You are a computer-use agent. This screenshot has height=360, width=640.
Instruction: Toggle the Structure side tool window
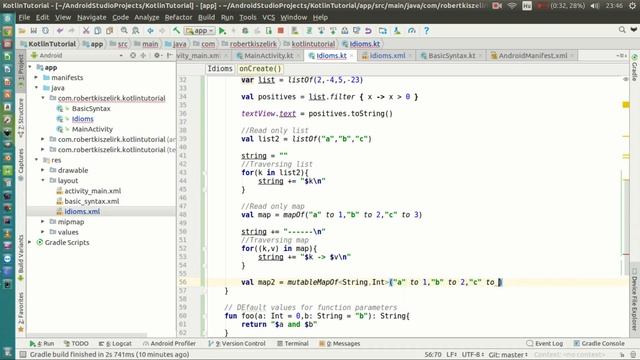click(x=21, y=118)
